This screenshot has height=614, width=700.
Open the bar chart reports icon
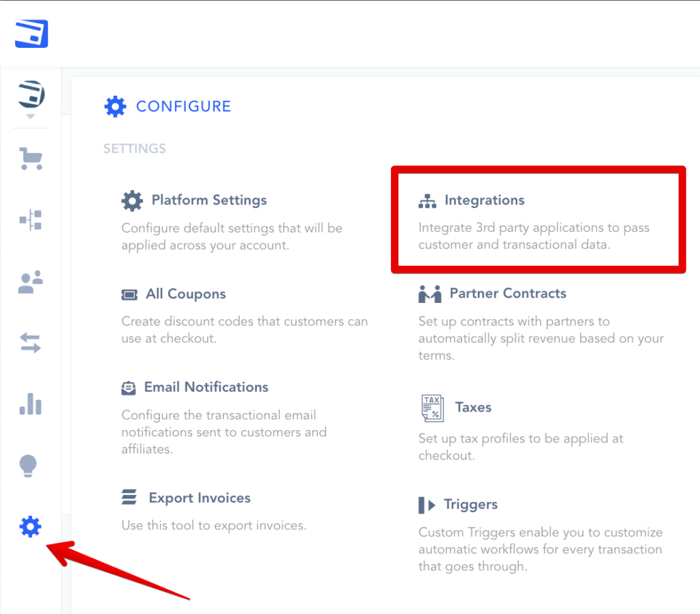coord(31,404)
